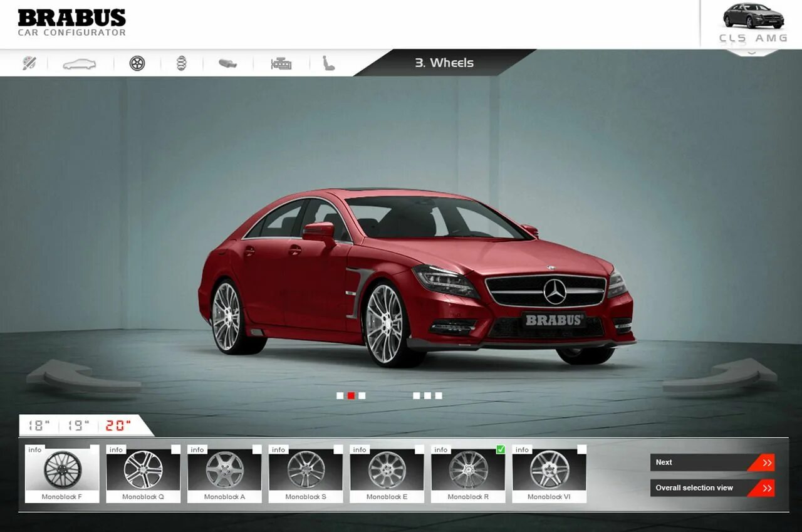Uncheck the green Monoblock R checkbox

[x=501, y=449]
